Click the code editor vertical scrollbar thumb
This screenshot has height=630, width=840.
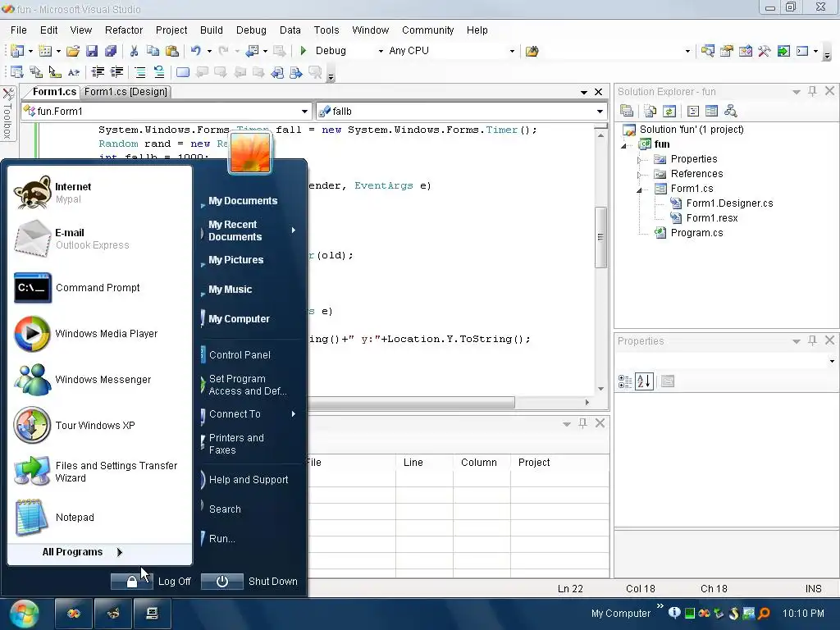[600, 237]
